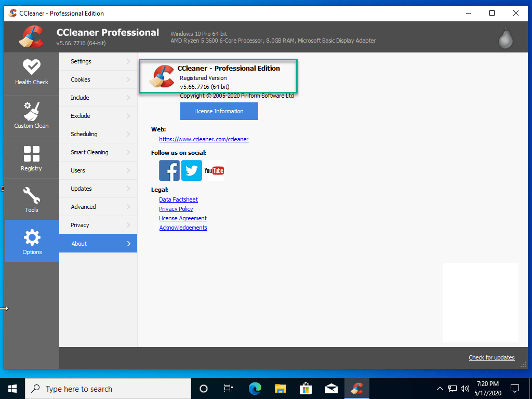Screen dimensions: 532x399
Task: Maximize the CCleaner window
Action: click(492, 13)
